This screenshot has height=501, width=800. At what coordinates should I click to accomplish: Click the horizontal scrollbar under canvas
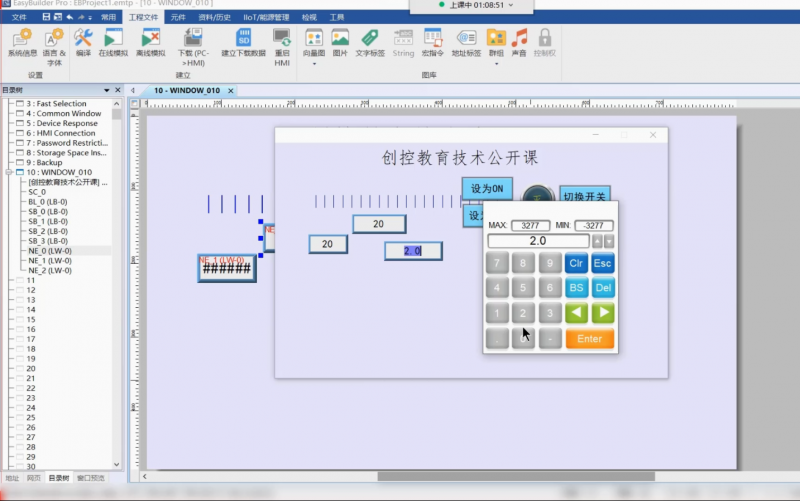(516, 477)
